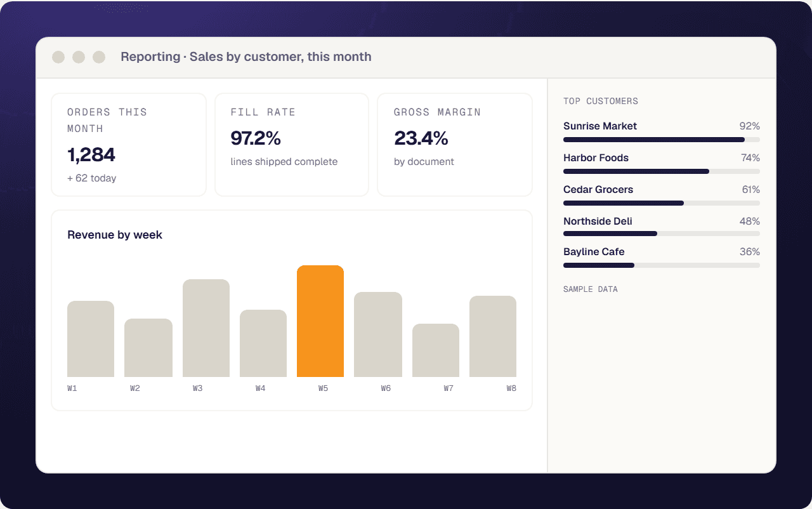Click the 'Revenue by week' chart title
The width and height of the screenshot is (812, 509).
(115, 235)
